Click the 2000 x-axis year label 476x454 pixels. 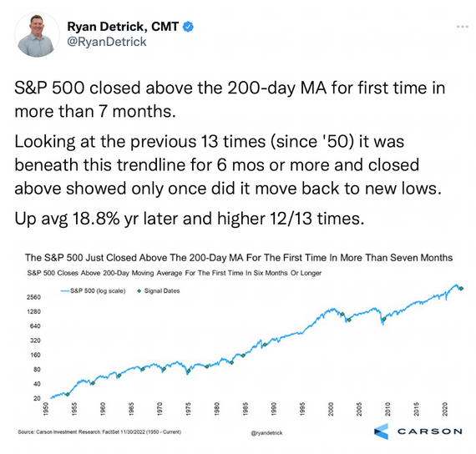point(331,409)
